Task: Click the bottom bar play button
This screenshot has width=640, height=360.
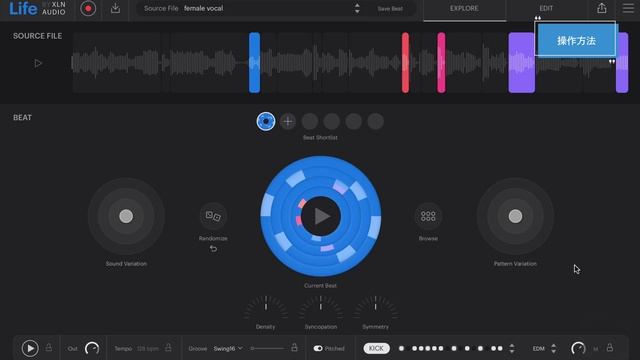Action: [30, 348]
